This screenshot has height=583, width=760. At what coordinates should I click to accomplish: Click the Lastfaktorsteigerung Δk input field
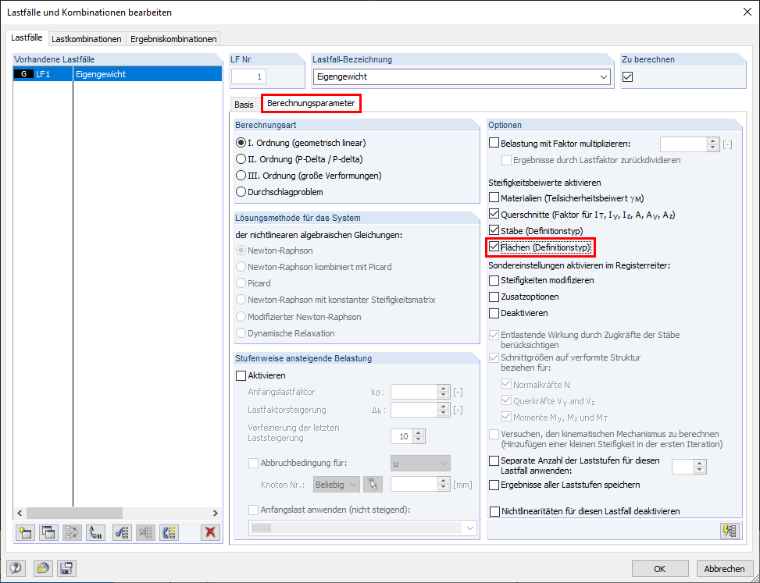point(414,410)
